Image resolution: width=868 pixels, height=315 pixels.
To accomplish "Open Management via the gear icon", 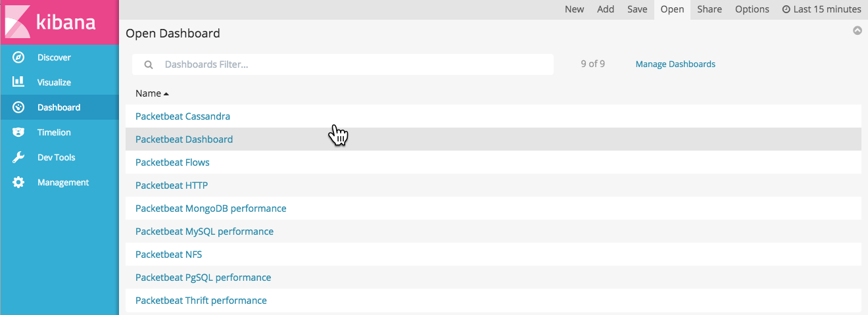I will click(18, 182).
